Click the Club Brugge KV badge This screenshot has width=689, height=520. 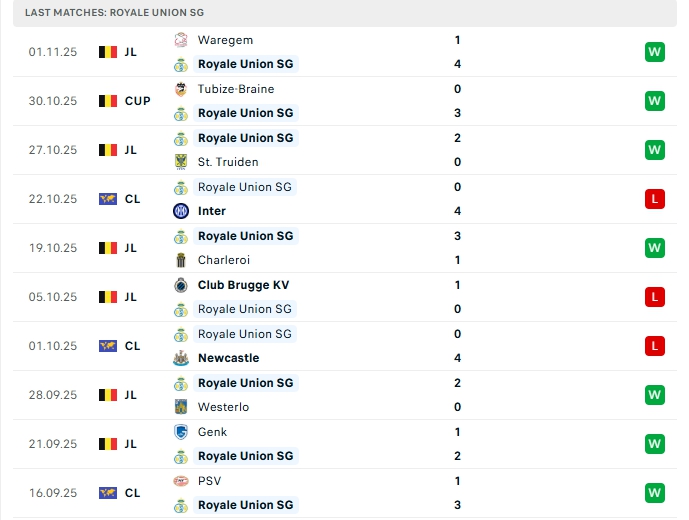(x=181, y=285)
